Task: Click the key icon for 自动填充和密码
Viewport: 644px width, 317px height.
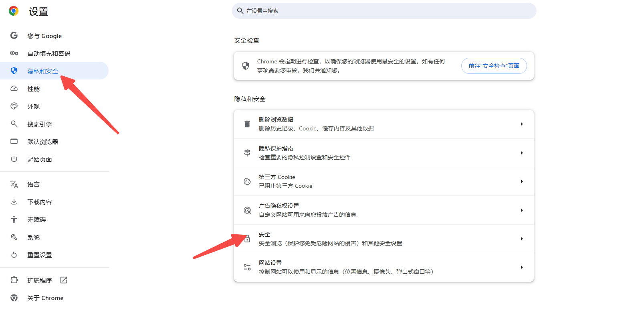Action: [14, 53]
